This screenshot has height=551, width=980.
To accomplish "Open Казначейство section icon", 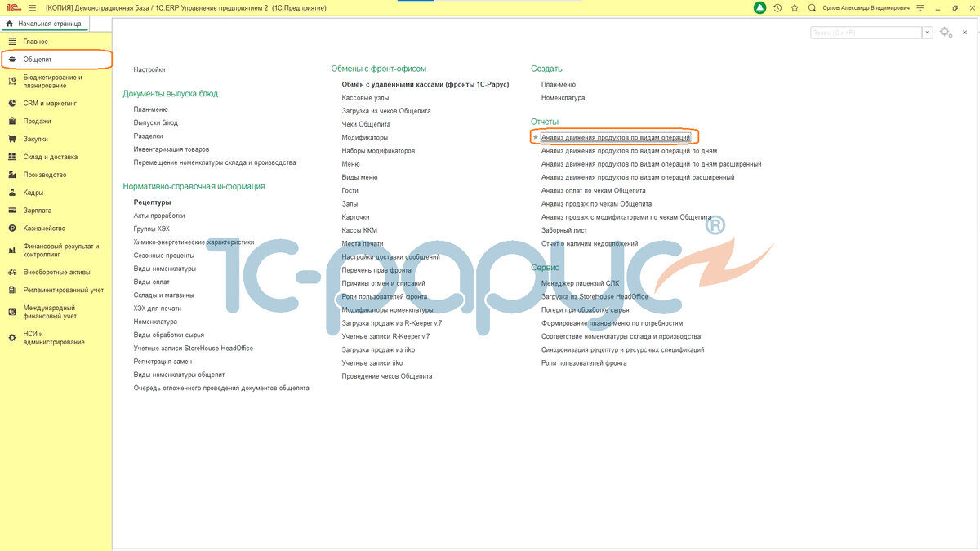I will click(11, 229).
